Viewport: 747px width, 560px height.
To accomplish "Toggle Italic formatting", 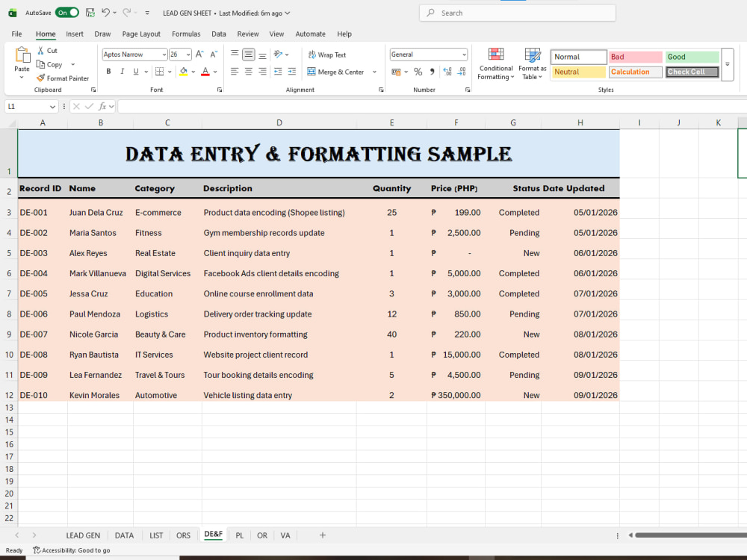I will coord(123,72).
